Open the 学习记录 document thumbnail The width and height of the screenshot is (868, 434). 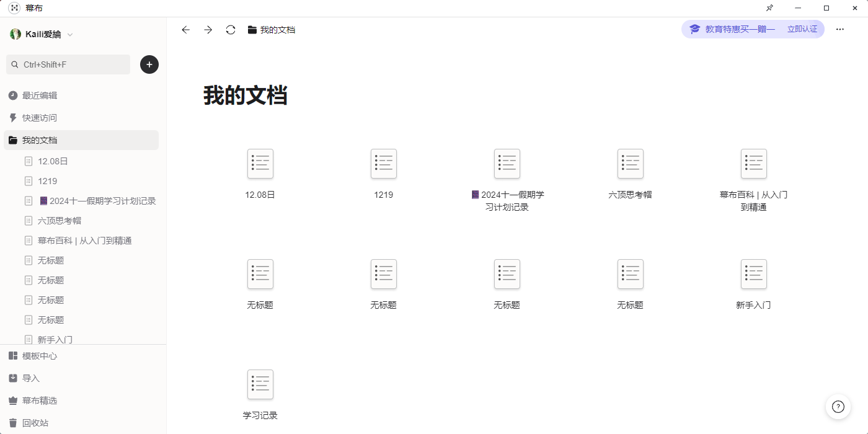260,385
